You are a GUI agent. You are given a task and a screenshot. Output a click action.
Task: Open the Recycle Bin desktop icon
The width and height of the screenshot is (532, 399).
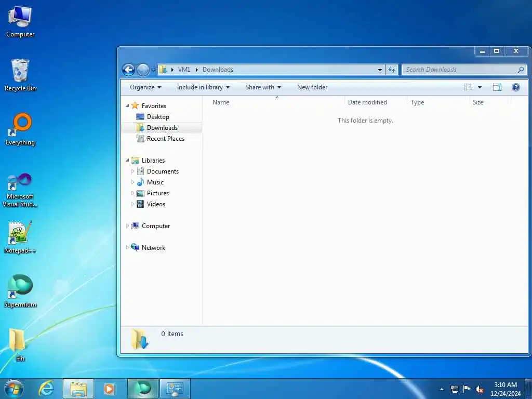coord(20,75)
